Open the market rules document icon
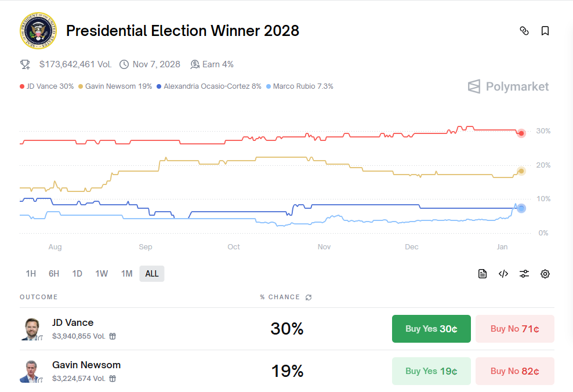The image size is (573, 392). tap(483, 273)
